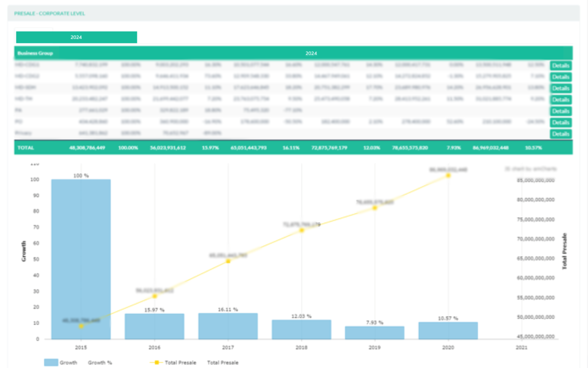Click the TOTAL row label

pyautogui.click(x=26, y=148)
